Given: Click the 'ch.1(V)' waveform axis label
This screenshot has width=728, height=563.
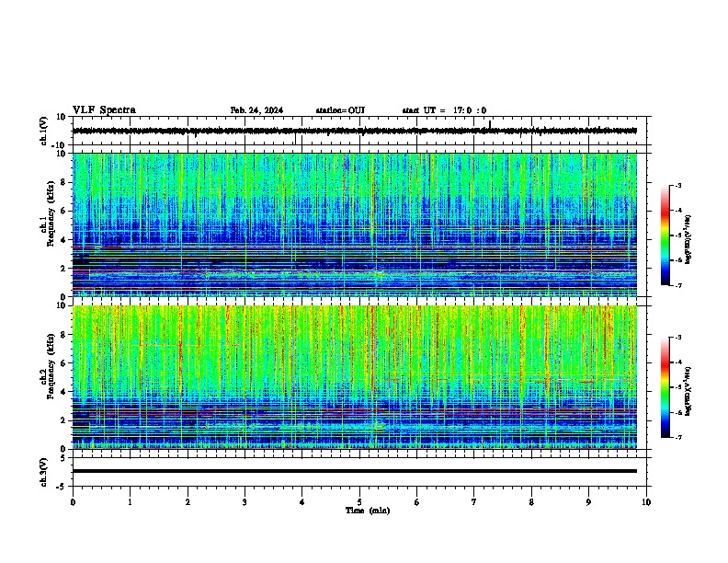Looking at the screenshot, I should coord(44,131).
